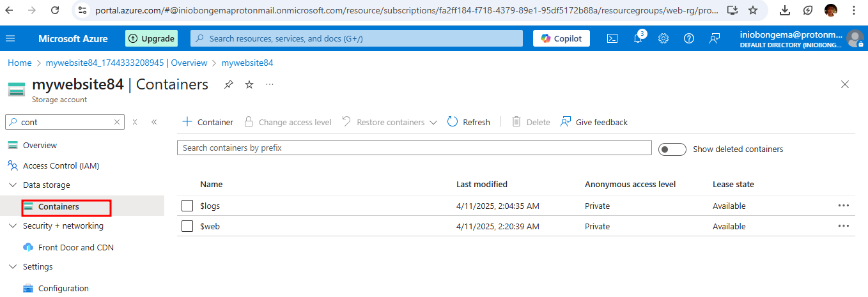Screen dimensions: 868x297
Task: Click Change access level
Action: 288,122
